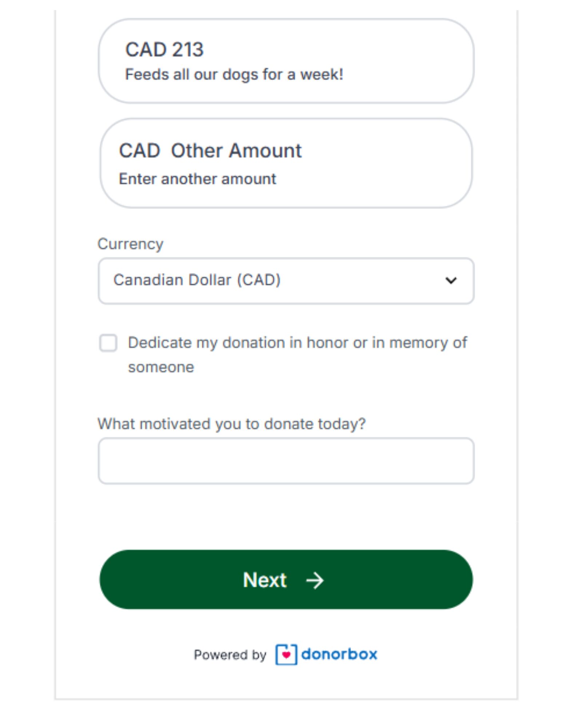This screenshot has height=728, width=562.
Task: Click the 'CAD 213' heading text
Action: click(x=164, y=50)
